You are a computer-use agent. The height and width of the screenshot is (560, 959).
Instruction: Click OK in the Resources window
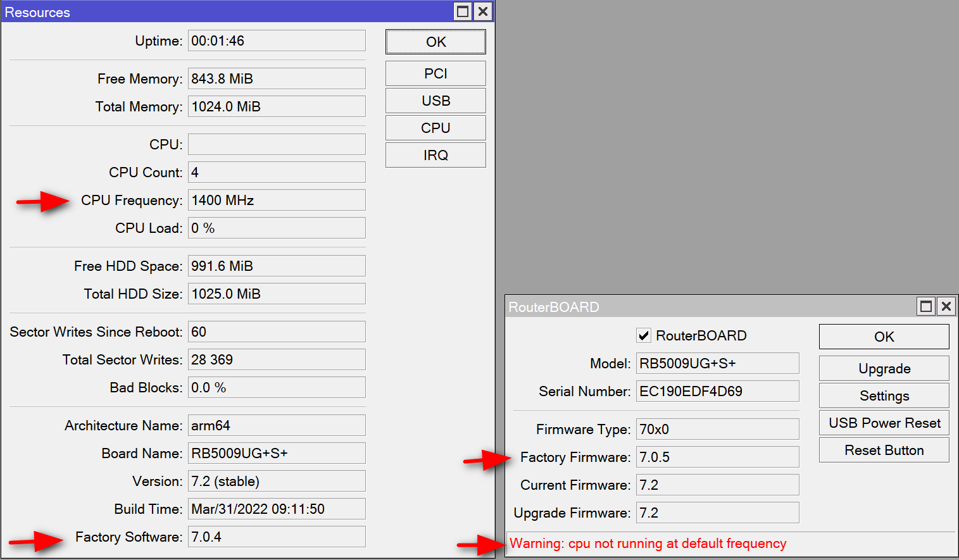click(x=436, y=42)
